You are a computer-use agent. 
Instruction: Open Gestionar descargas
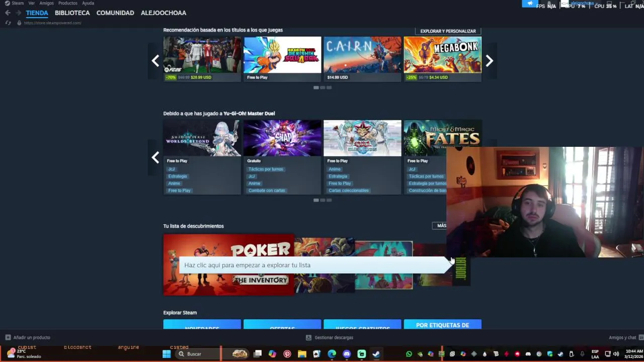tap(334, 337)
